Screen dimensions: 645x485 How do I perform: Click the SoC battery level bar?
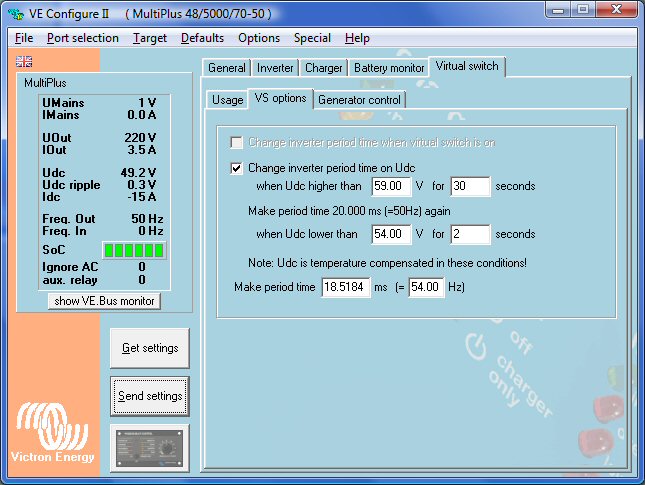pyautogui.click(x=134, y=250)
